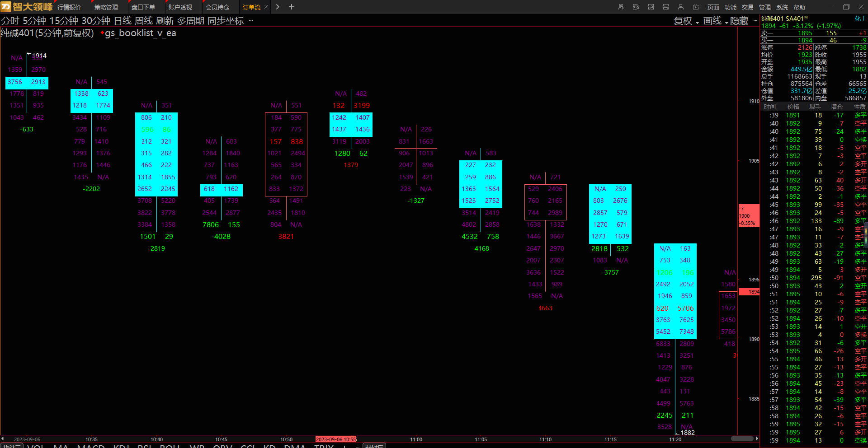Click the red delta value 4663
Screen dimensions: 868x448
click(545, 308)
